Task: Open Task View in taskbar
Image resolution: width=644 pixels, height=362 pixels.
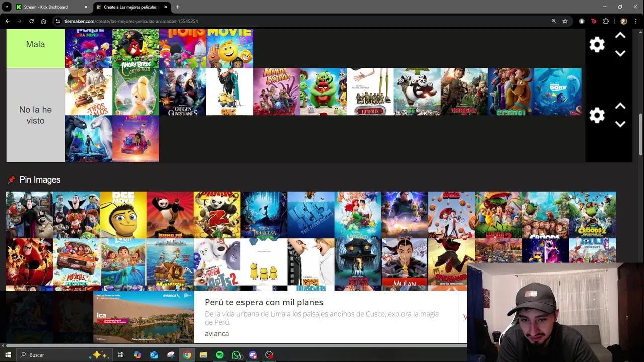Action: click(x=120, y=355)
